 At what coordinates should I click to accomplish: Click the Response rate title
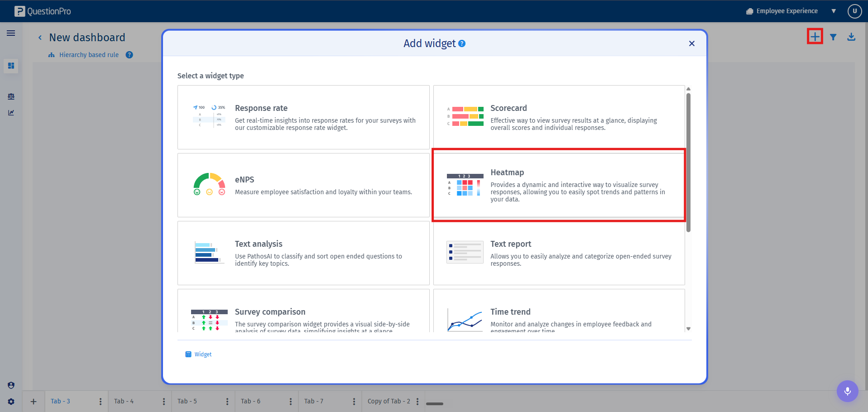261,108
